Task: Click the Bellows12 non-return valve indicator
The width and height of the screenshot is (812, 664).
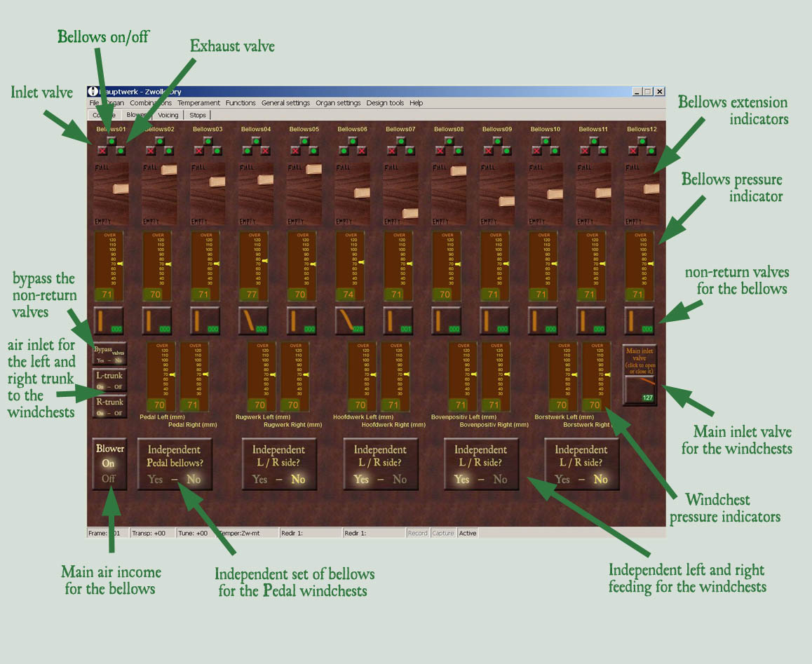Action: (639, 320)
